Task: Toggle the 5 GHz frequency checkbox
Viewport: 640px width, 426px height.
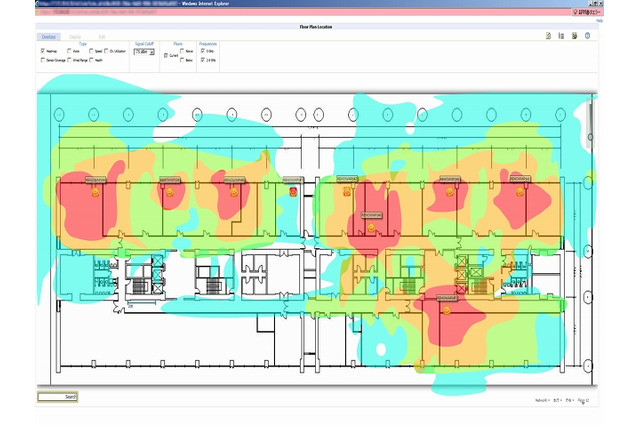Action: coord(204,51)
